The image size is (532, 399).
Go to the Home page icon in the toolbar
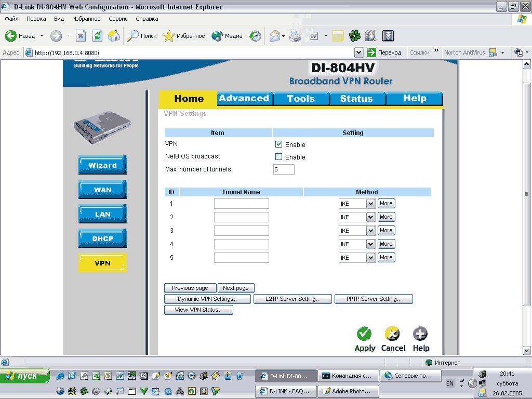pyautogui.click(x=114, y=36)
